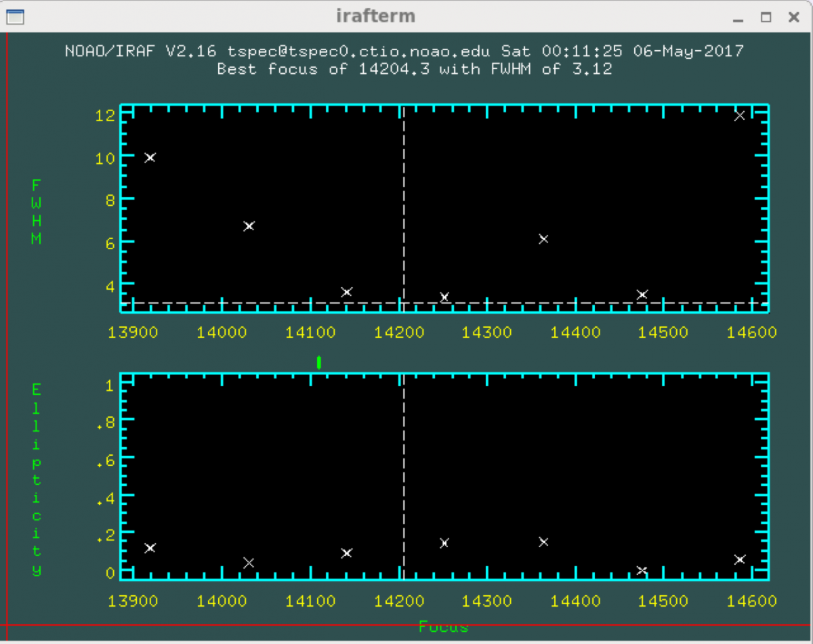Click 14000 label under the Ellipticity plot
Image resolution: width=813 pixels, height=644 pixels.
223,601
